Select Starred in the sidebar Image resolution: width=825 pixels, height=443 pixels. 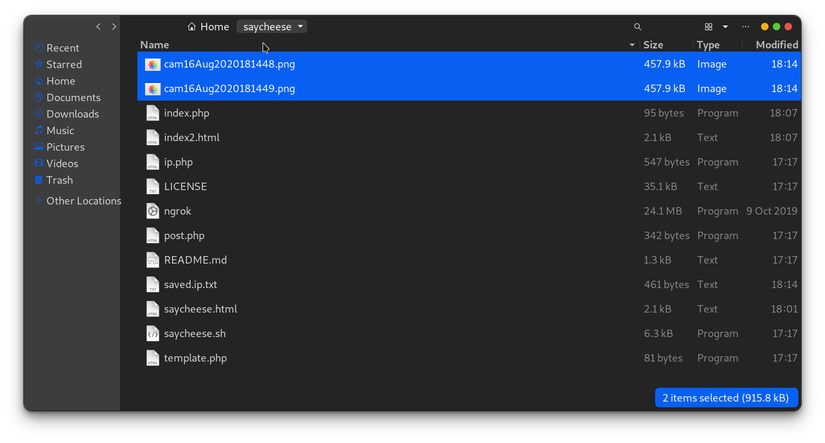[64, 64]
